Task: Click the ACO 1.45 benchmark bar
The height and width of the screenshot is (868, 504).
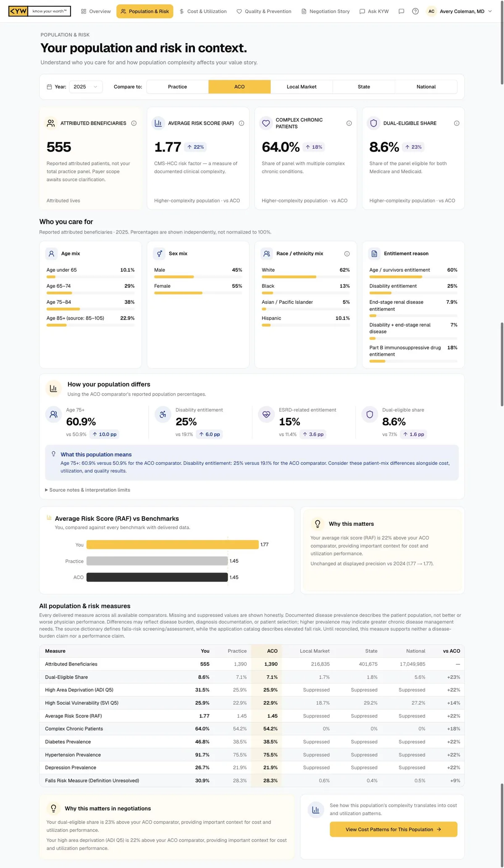Action: (157, 577)
